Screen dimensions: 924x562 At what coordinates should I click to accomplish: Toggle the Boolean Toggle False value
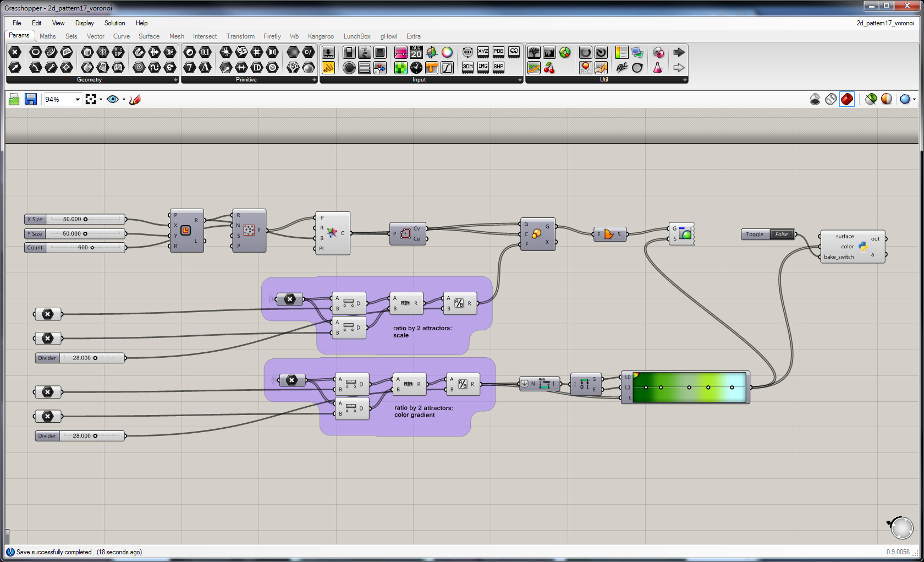coord(782,234)
